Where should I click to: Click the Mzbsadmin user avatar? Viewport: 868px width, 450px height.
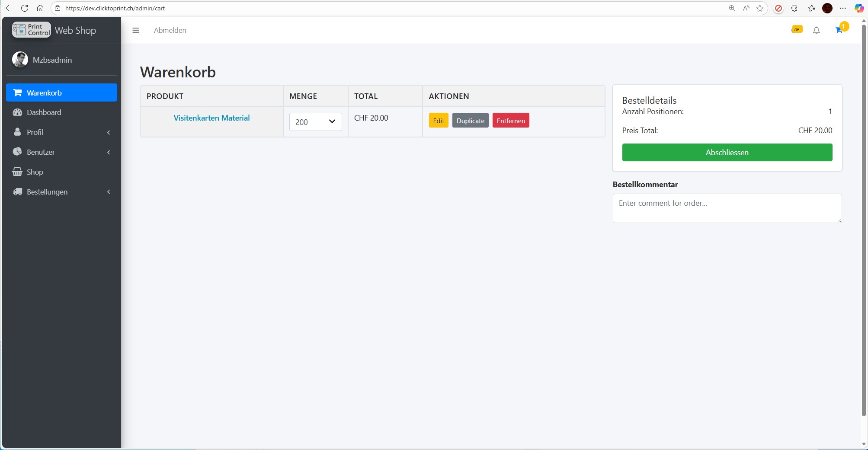[x=20, y=60]
